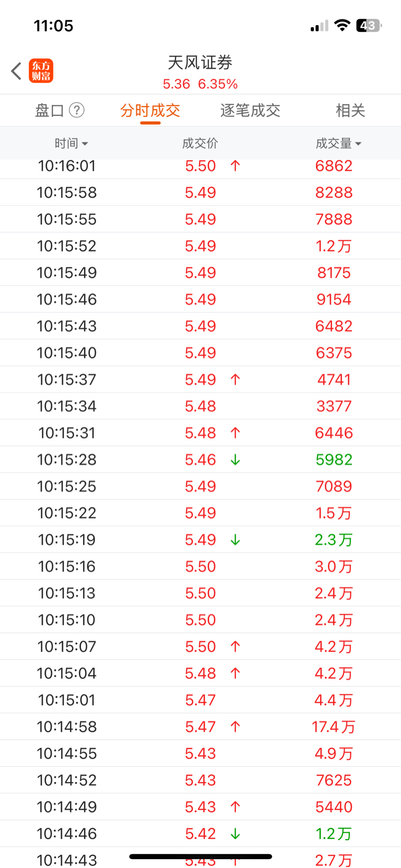Tap the 成交价 column header
Image resolution: width=401 pixels, height=868 pixels.
click(x=200, y=143)
